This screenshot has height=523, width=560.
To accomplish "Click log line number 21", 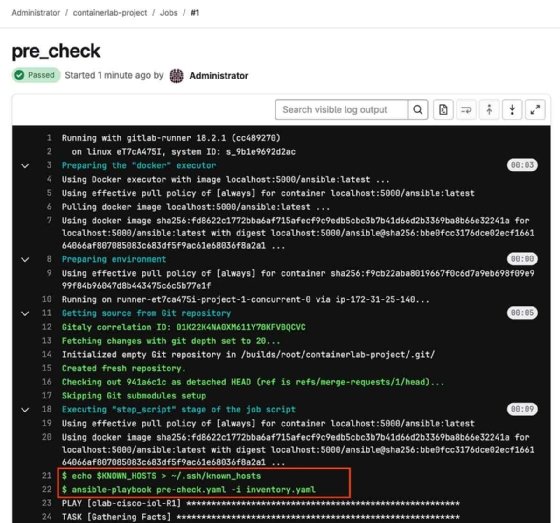I will tap(47, 476).
